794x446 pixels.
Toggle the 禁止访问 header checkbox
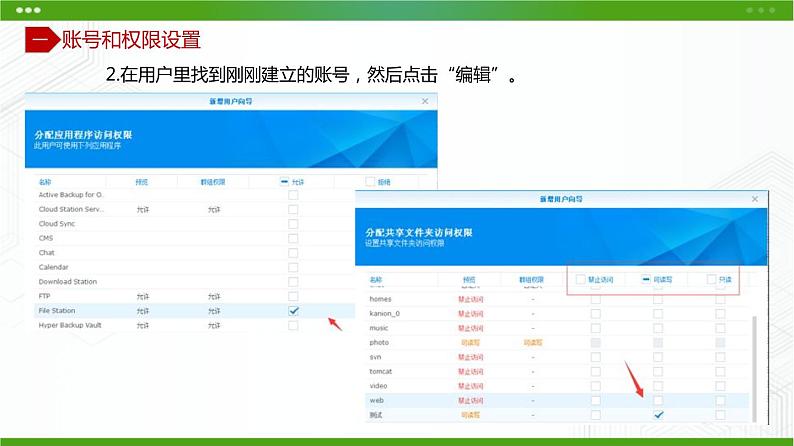(580, 280)
